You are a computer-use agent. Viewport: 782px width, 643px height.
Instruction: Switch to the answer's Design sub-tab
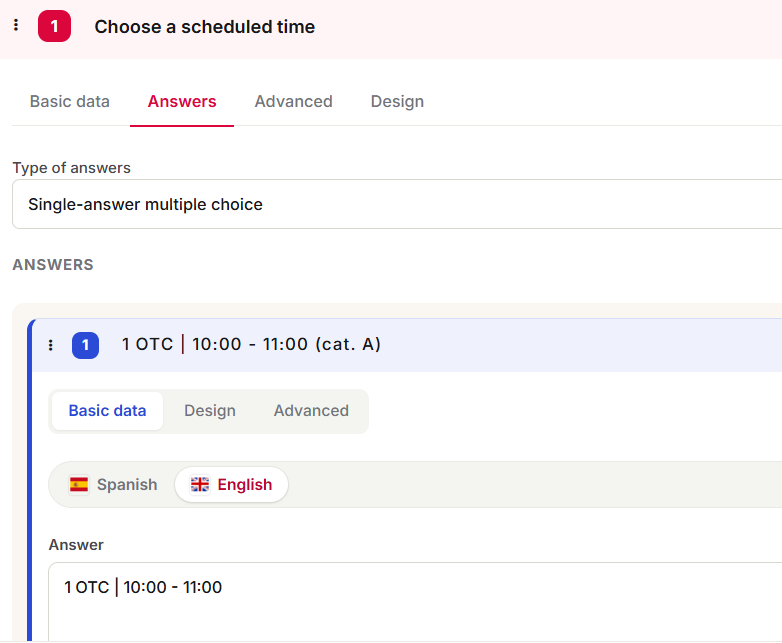click(x=210, y=411)
